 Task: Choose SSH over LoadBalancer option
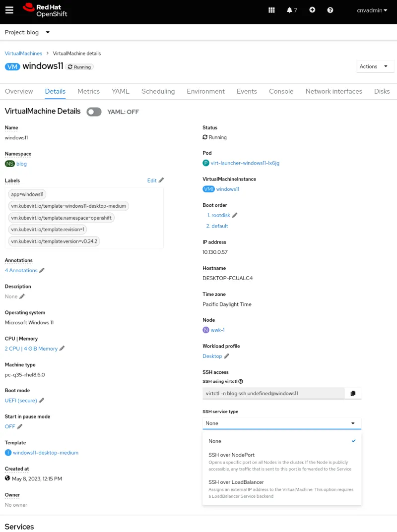click(x=236, y=482)
